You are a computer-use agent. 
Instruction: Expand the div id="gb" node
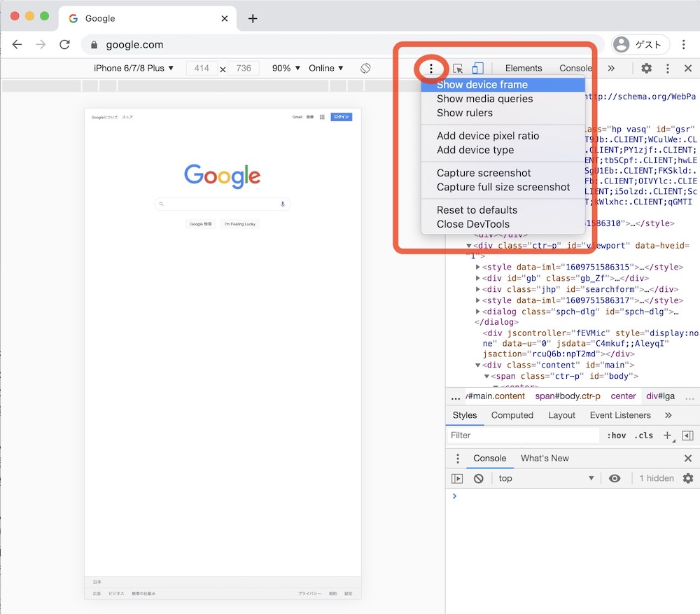477,278
